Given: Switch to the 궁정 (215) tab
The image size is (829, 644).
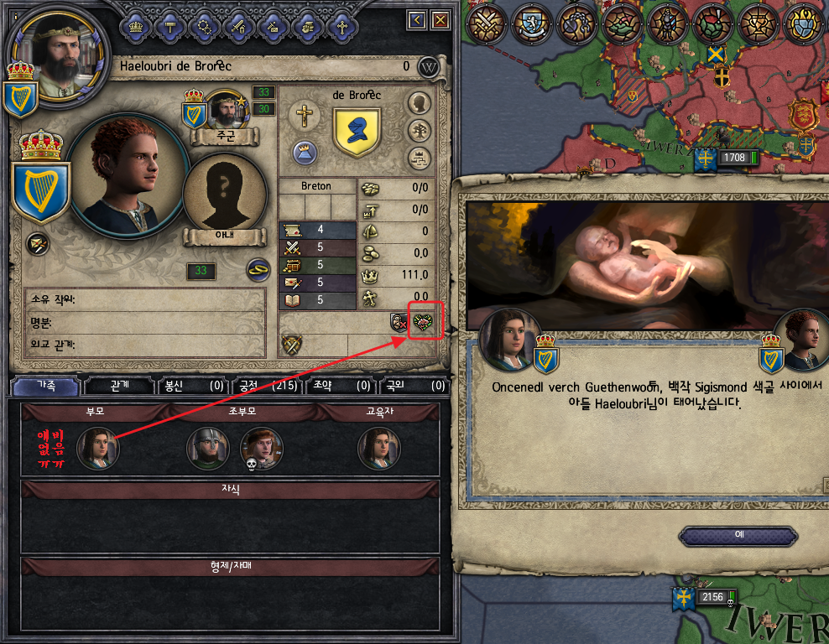Looking at the screenshot, I should 267,386.
